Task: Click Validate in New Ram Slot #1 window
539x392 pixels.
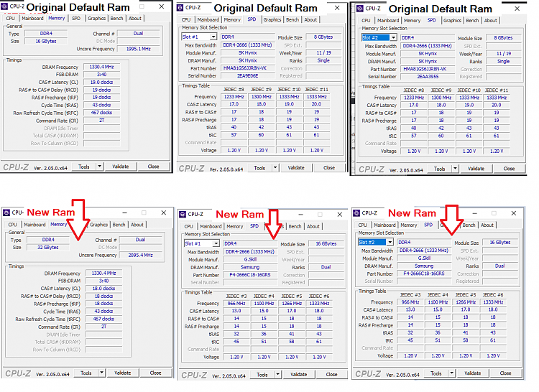Action: tap(298, 375)
